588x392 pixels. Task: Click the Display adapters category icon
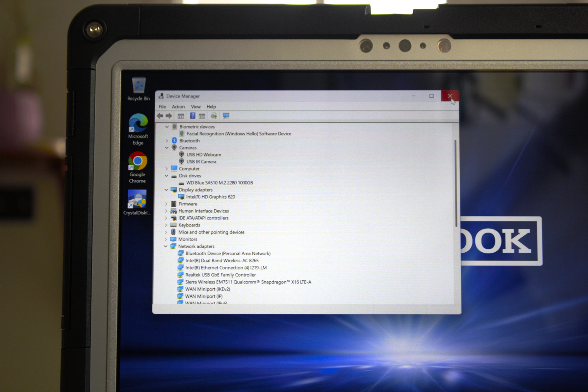coord(174,190)
